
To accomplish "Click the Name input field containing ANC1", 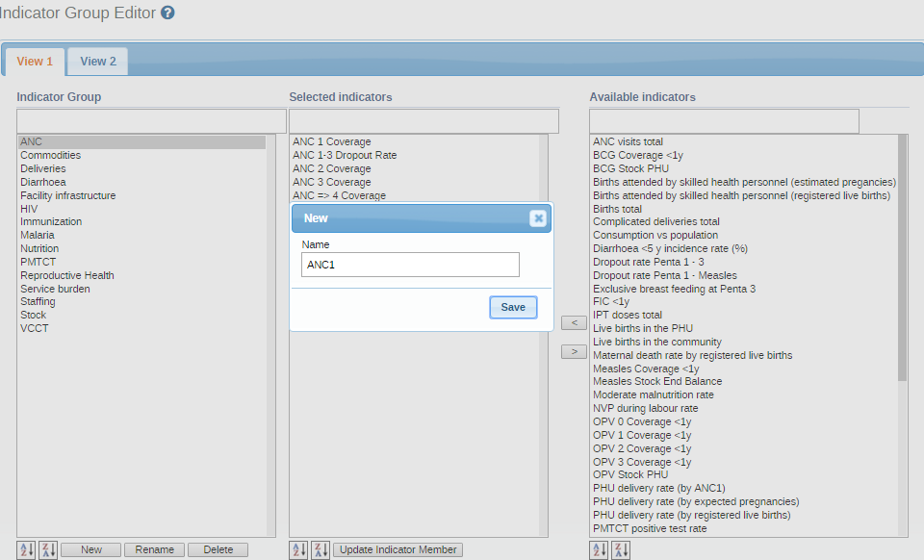I will [410, 265].
